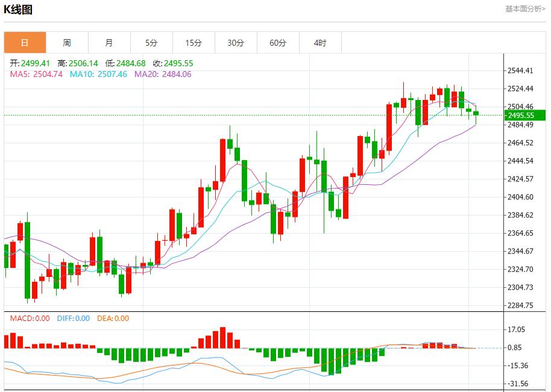Open the 5分 interval tab
The image size is (551, 392).
point(151,43)
